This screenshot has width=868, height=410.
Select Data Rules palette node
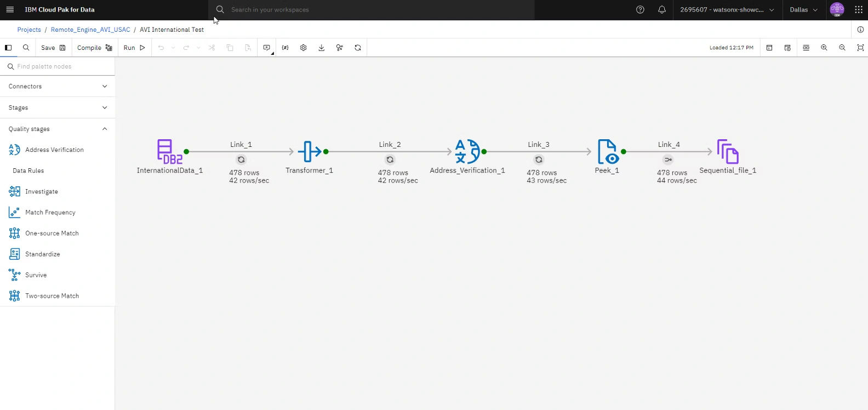[x=58, y=170]
